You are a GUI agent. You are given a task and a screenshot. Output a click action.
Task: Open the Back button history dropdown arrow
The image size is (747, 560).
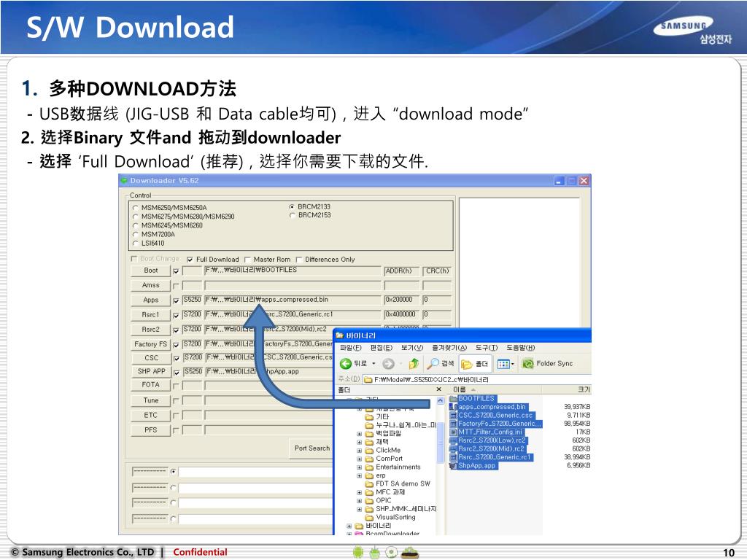point(373,364)
